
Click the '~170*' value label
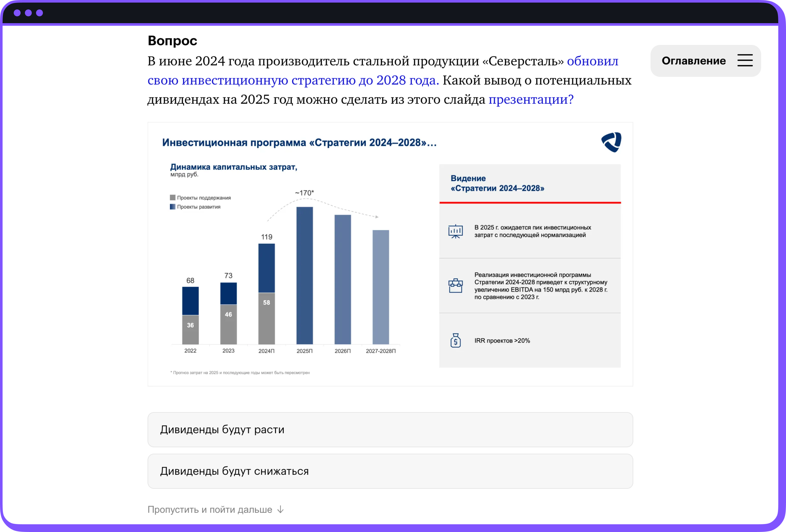click(x=304, y=193)
